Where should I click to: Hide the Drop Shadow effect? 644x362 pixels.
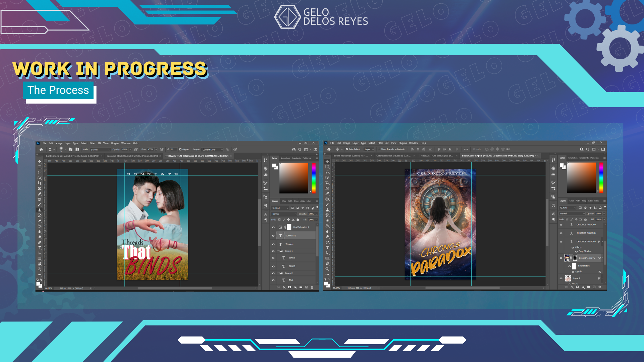coord(576,251)
